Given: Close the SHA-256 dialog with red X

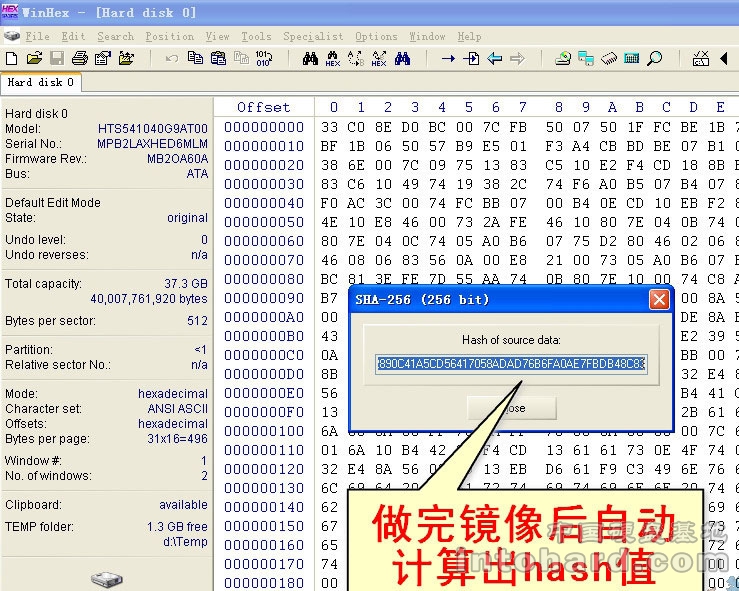Looking at the screenshot, I should (x=658, y=300).
